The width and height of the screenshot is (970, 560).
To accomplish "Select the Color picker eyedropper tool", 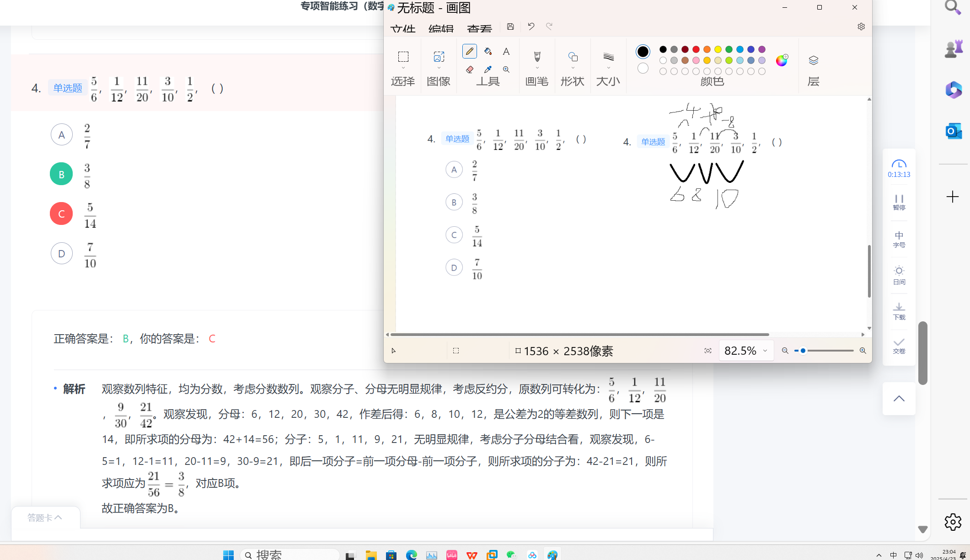I will [488, 69].
